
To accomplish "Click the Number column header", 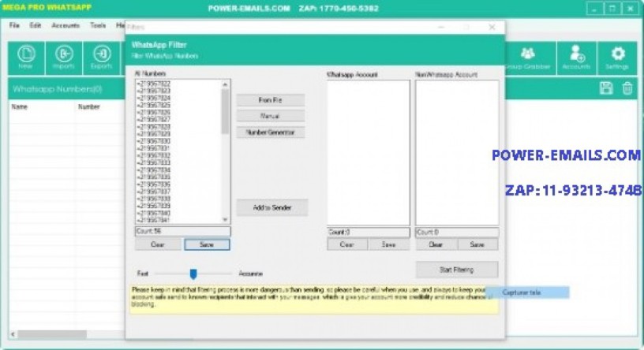I will point(88,106).
